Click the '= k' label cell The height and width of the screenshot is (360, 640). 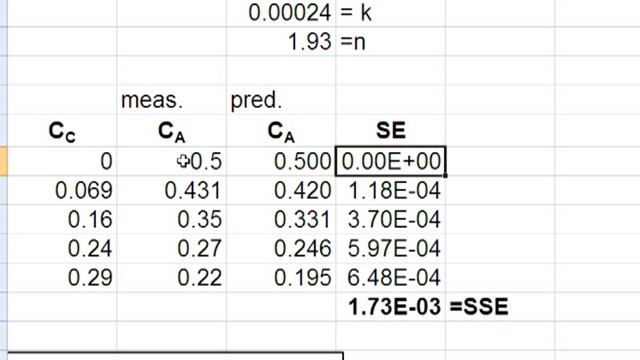[x=390, y=13]
